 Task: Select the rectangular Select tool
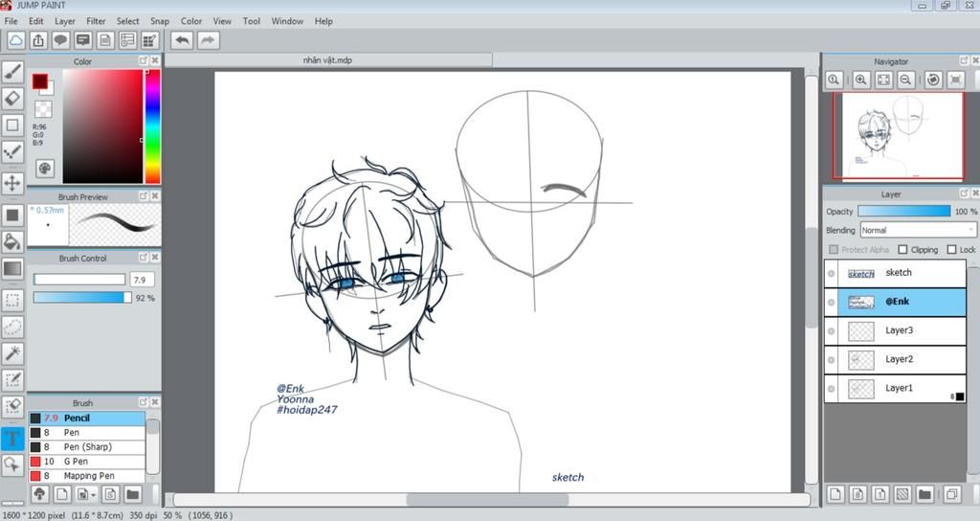click(x=12, y=300)
